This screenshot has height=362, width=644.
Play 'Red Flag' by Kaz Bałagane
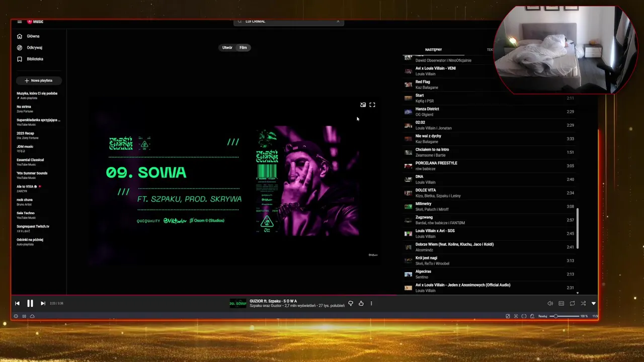pyautogui.click(x=490, y=84)
